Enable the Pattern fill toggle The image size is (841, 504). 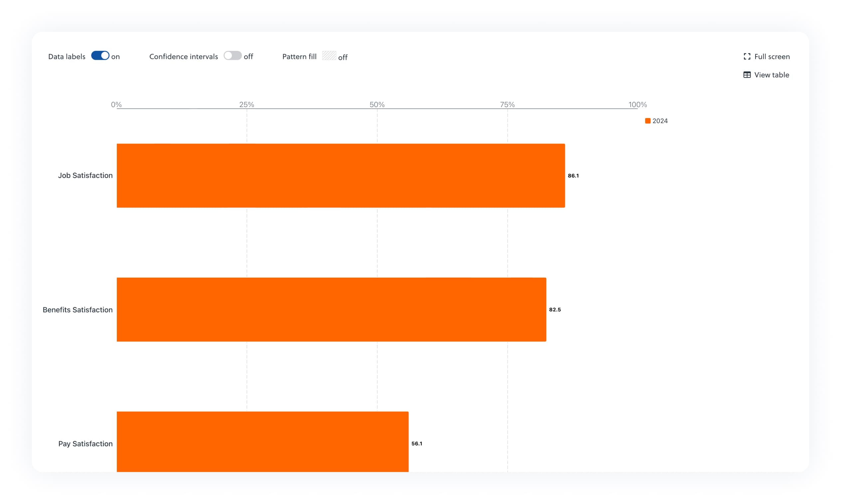click(x=329, y=56)
